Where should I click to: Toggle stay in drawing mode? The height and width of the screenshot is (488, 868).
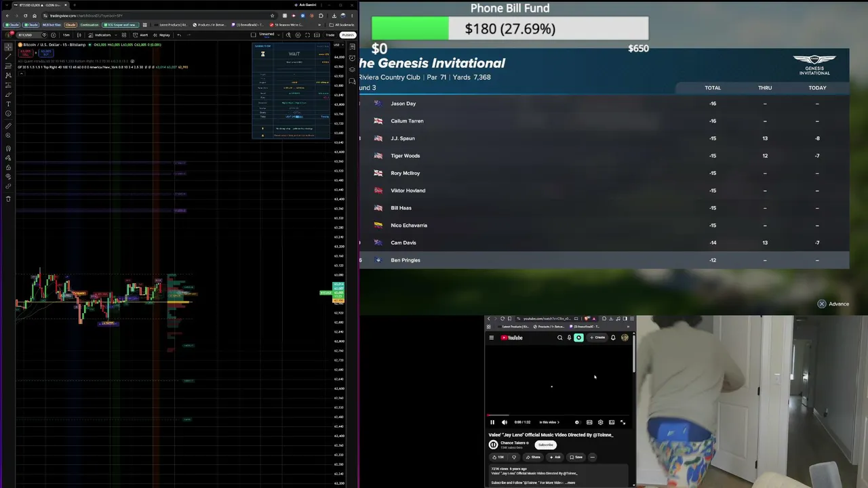pos(8,158)
